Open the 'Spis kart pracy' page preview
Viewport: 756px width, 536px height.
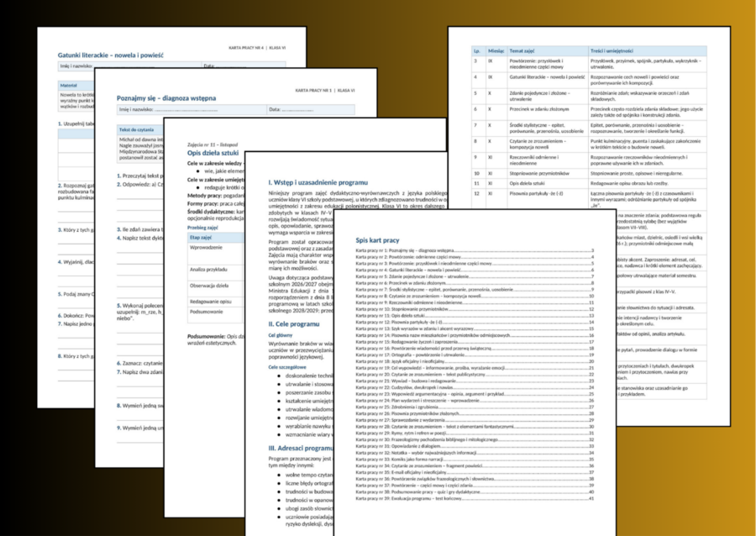(475, 374)
